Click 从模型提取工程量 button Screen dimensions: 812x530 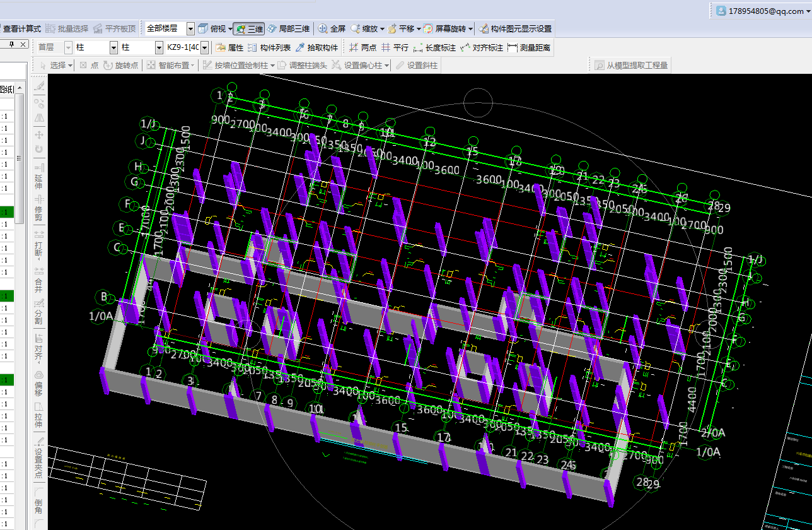point(631,65)
